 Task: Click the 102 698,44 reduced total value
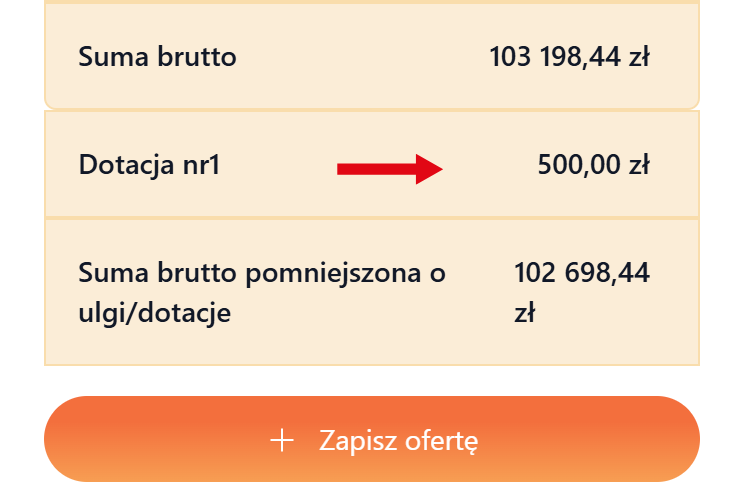(x=582, y=273)
